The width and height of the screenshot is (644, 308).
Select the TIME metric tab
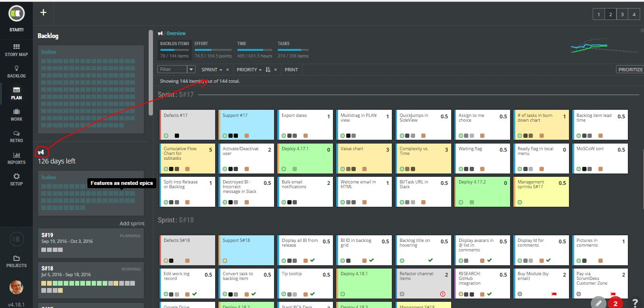[255, 49]
